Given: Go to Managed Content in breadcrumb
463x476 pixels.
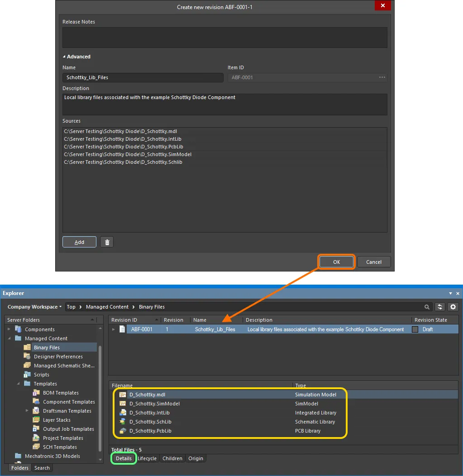Looking at the screenshot, I should pos(107,307).
